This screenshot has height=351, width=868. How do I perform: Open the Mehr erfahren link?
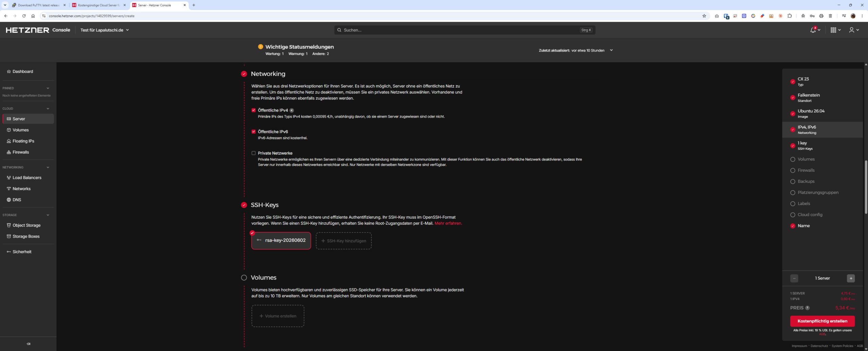[448, 223]
